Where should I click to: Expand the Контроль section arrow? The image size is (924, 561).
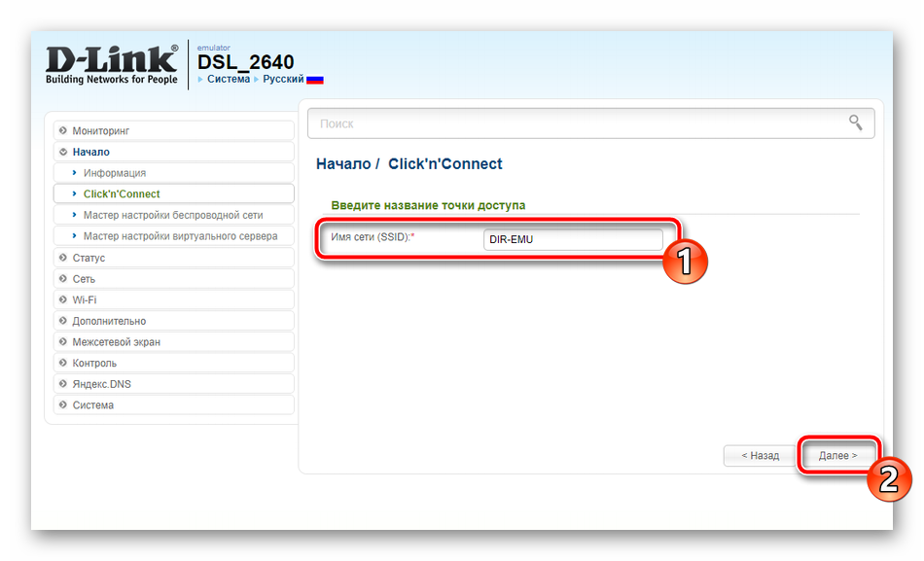[x=63, y=363]
